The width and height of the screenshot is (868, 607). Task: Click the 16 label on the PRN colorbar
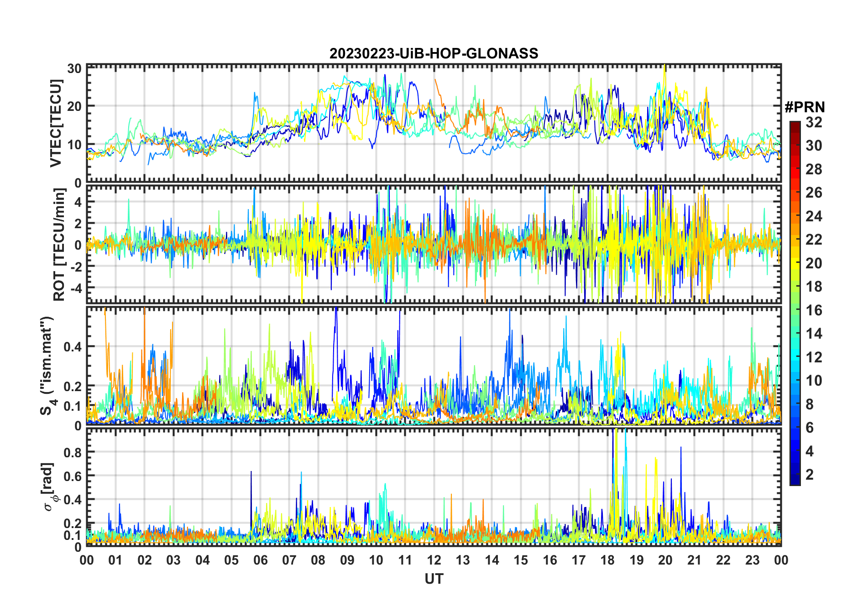click(x=814, y=310)
